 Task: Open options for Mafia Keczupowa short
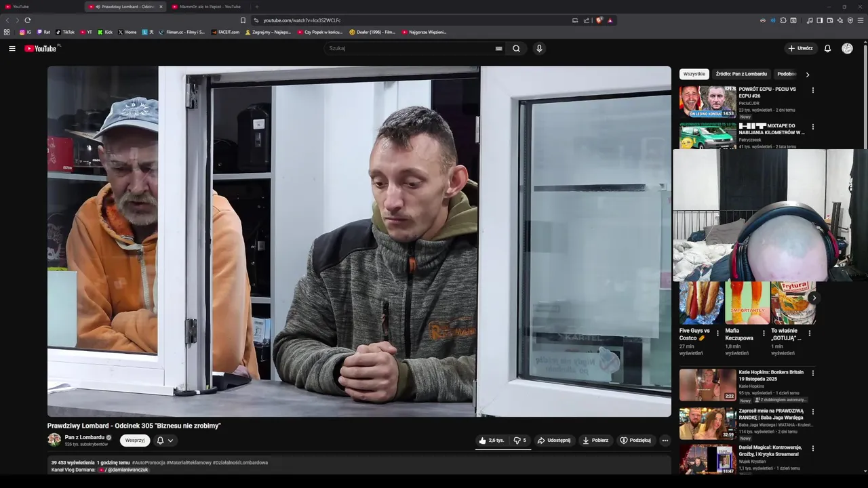pyautogui.click(x=764, y=333)
